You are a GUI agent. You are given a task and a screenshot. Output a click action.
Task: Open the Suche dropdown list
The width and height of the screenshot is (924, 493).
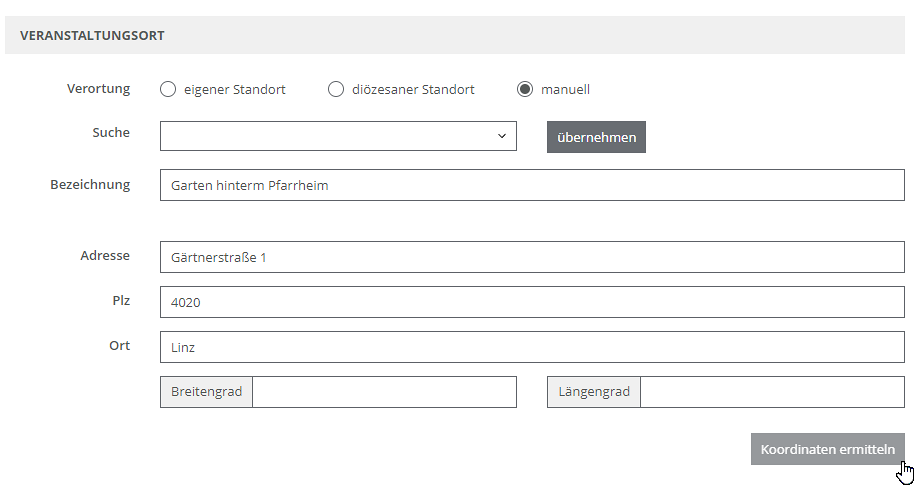pos(338,136)
